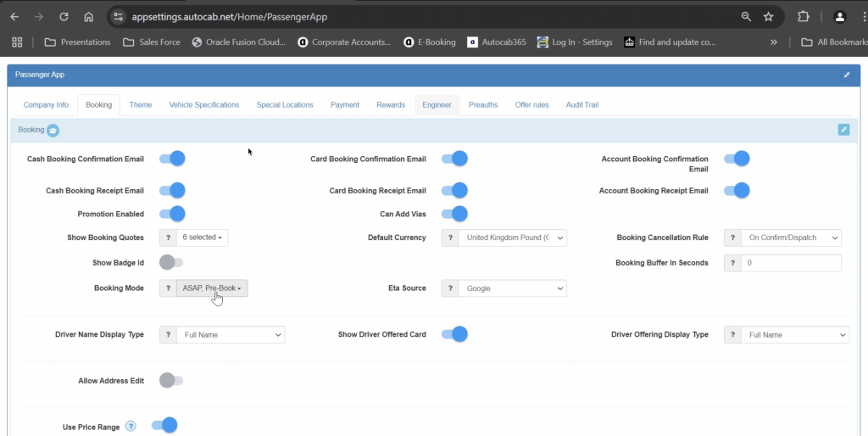The width and height of the screenshot is (868, 436).
Task: Expand the Booking section with blue corner icon
Action: 843,130
